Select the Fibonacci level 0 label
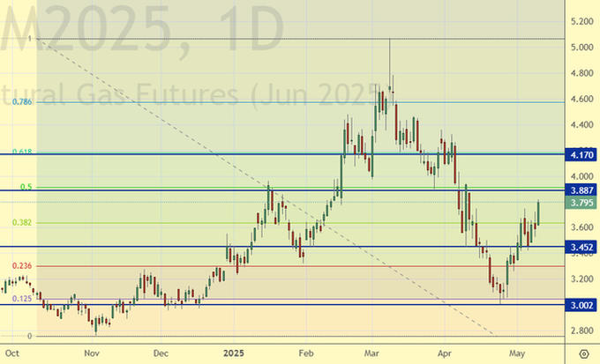The height and width of the screenshot is (364, 600). click(29, 336)
